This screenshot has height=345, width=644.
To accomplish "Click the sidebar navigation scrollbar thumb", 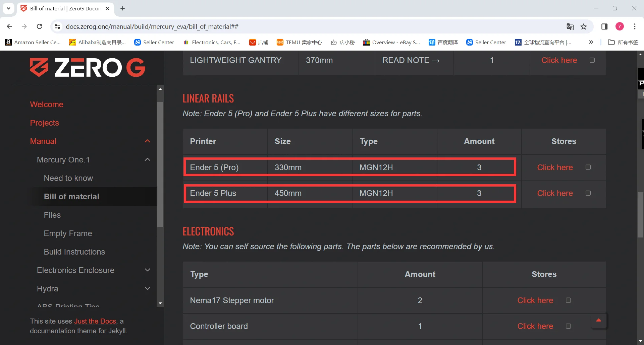I will point(160,164).
